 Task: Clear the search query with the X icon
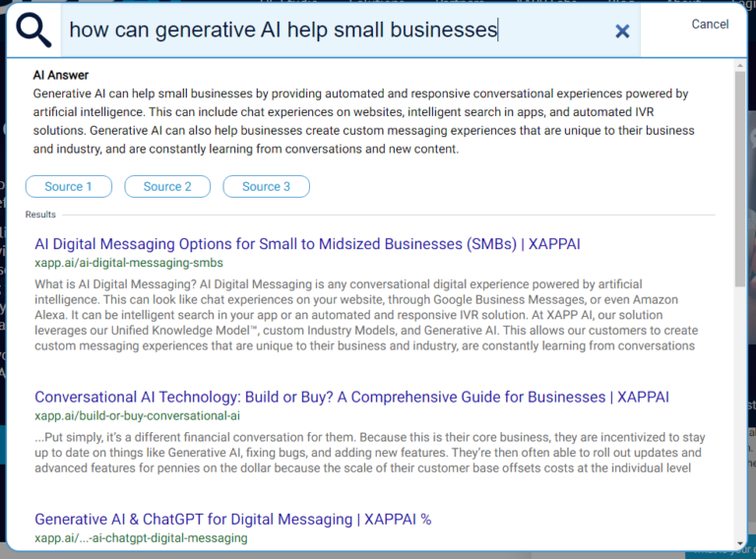(622, 31)
